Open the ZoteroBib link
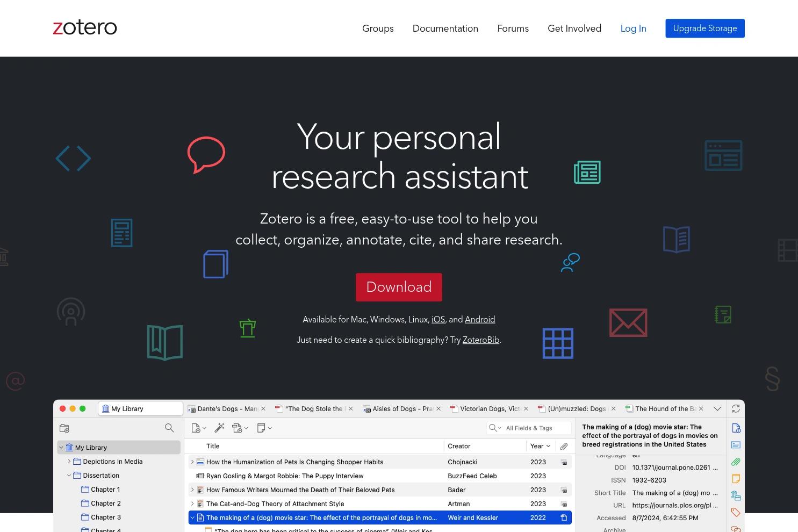 click(481, 340)
